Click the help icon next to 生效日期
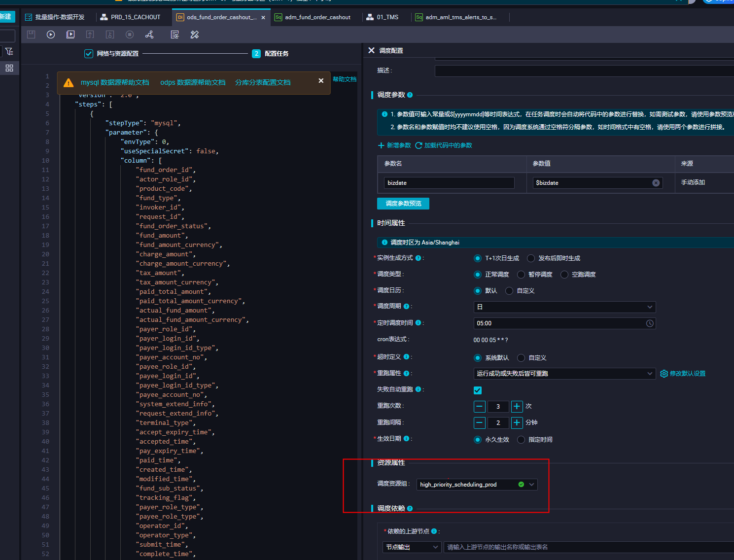The height and width of the screenshot is (560, 734). point(406,439)
